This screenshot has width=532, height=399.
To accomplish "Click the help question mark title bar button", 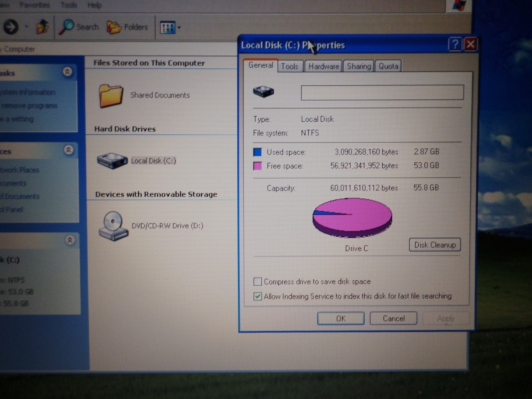I will (x=455, y=44).
